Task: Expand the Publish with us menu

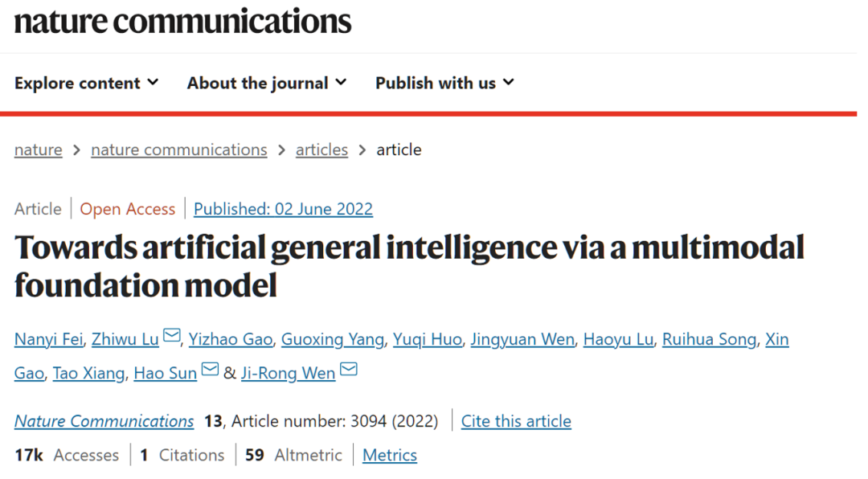Action: pos(444,83)
